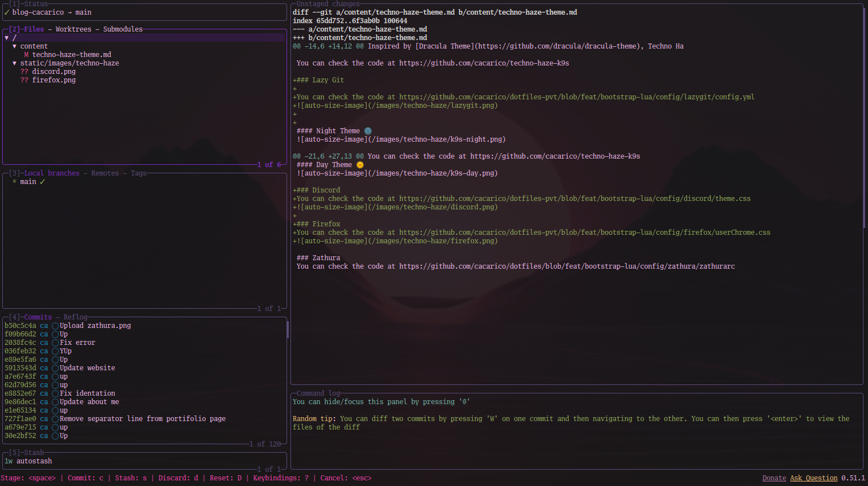Click the M modified marker of techno-haze-theme.md
Screen dimensions: 868x486
click(x=27, y=55)
